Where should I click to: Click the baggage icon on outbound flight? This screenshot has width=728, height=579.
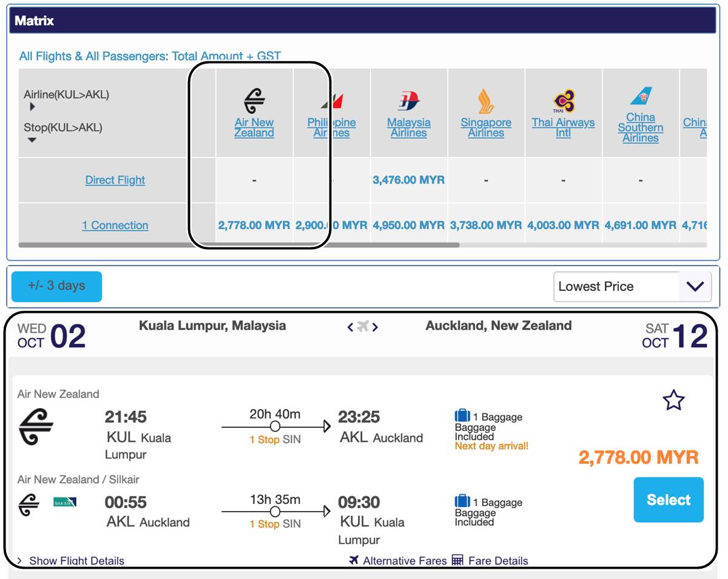pos(462,416)
